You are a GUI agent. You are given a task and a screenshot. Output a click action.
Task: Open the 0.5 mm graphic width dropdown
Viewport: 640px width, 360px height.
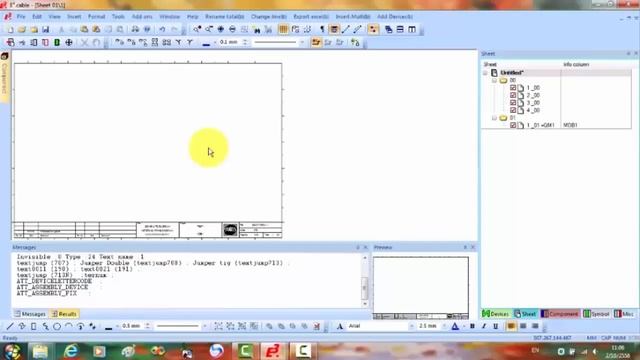(x=147, y=326)
